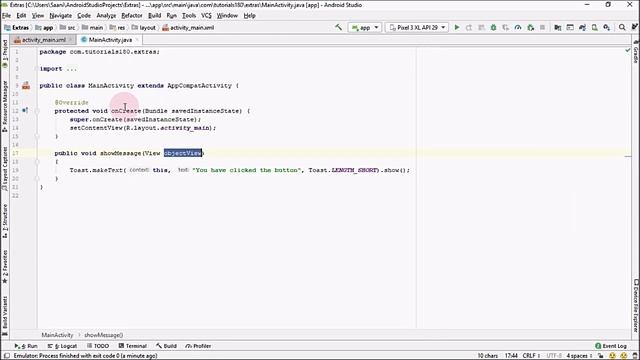Open the Project side panel

pos(5,53)
